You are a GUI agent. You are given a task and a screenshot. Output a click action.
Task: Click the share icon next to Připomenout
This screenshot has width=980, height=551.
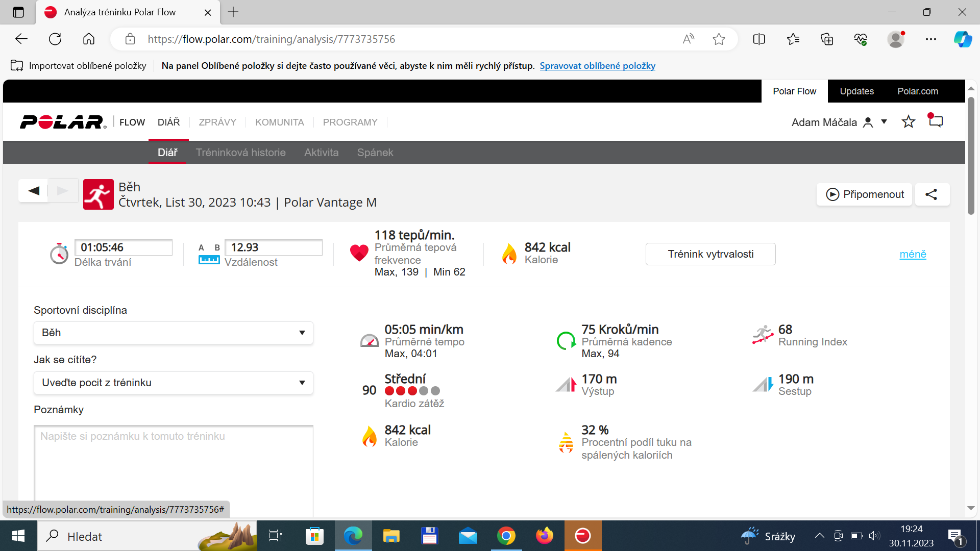point(932,194)
